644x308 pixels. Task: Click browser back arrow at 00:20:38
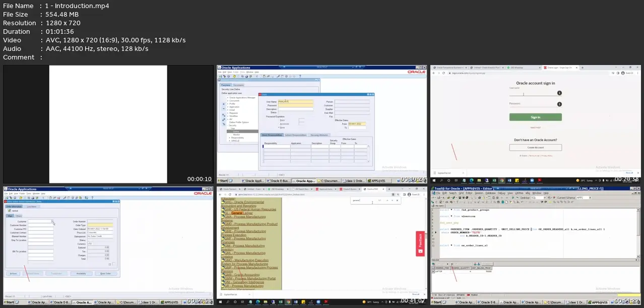pyautogui.click(x=434, y=73)
